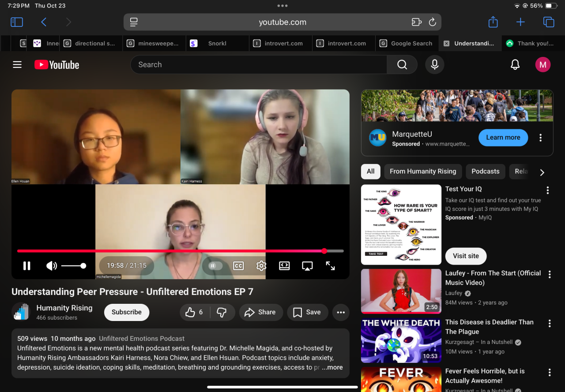The height and width of the screenshot is (392, 565).
Task: Toggle autoplay switch in player
Action: (x=215, y=265)
